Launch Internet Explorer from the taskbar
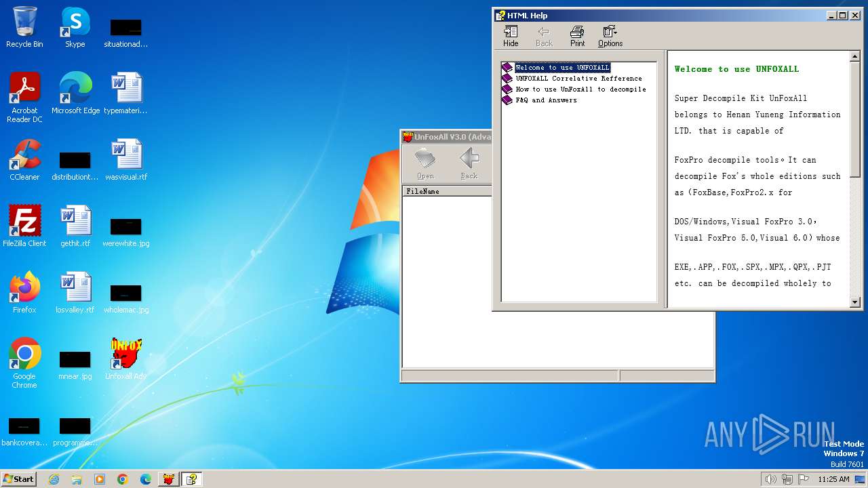This screenshot has width=868, height=488. [54, 479]
